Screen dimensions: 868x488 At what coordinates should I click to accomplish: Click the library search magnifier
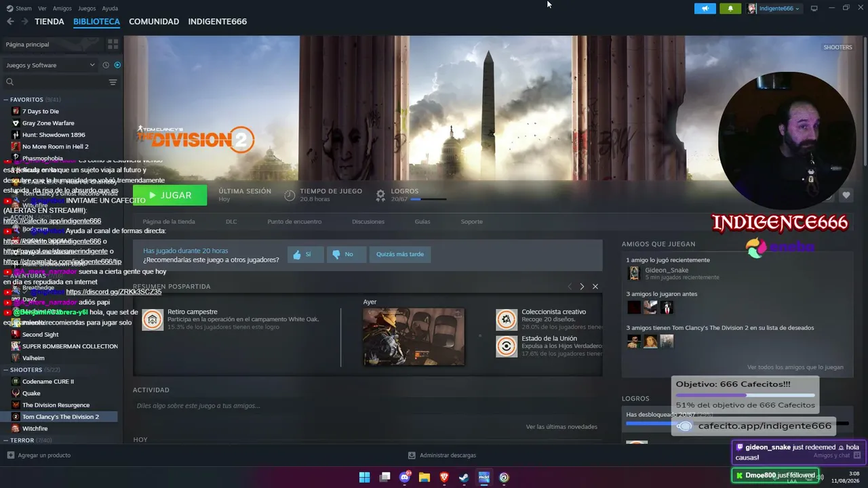pyautogui.click(x=10, y=82)
